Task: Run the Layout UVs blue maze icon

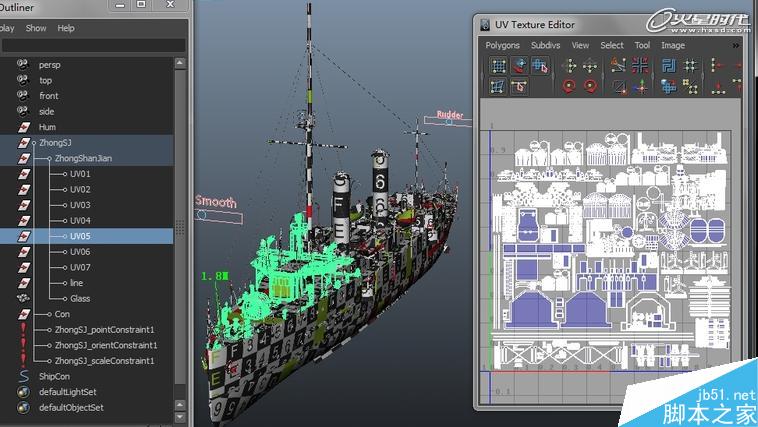Action: pos(669,65)
